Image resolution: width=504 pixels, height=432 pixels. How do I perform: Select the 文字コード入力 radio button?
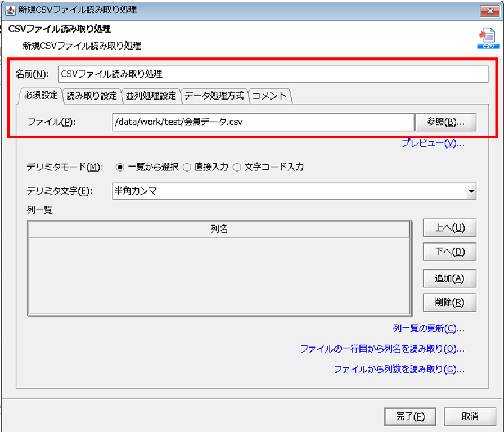[x=237, y=166]
